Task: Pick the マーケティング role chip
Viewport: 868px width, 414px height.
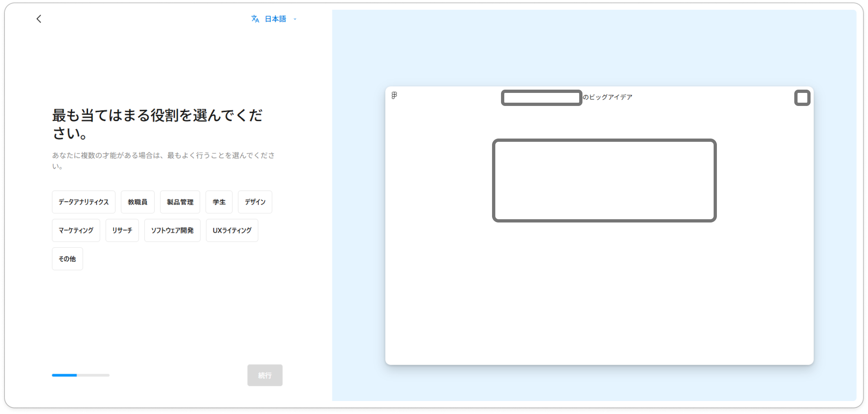Action: (76, 231)
